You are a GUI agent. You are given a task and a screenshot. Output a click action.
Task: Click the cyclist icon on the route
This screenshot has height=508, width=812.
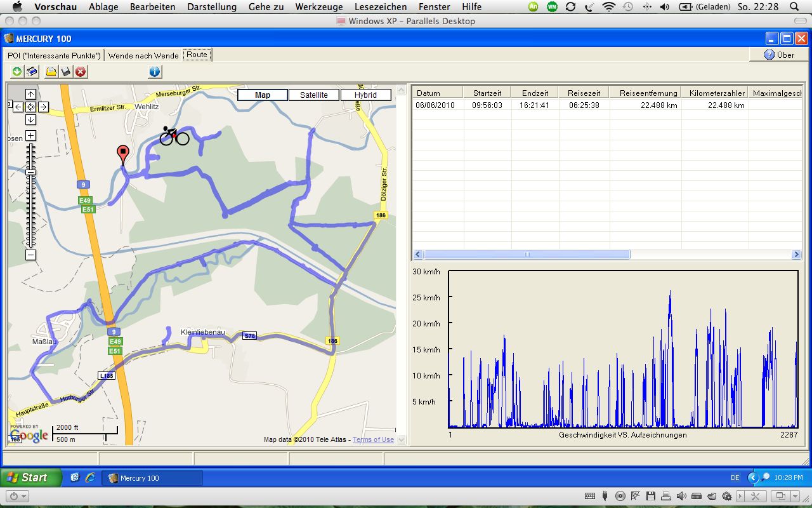(174, 135)
